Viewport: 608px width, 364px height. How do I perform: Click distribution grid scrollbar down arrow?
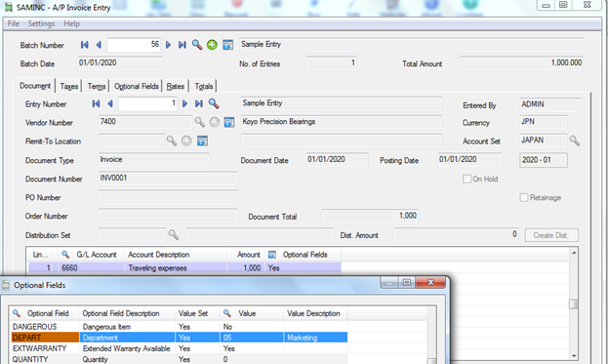574,356
